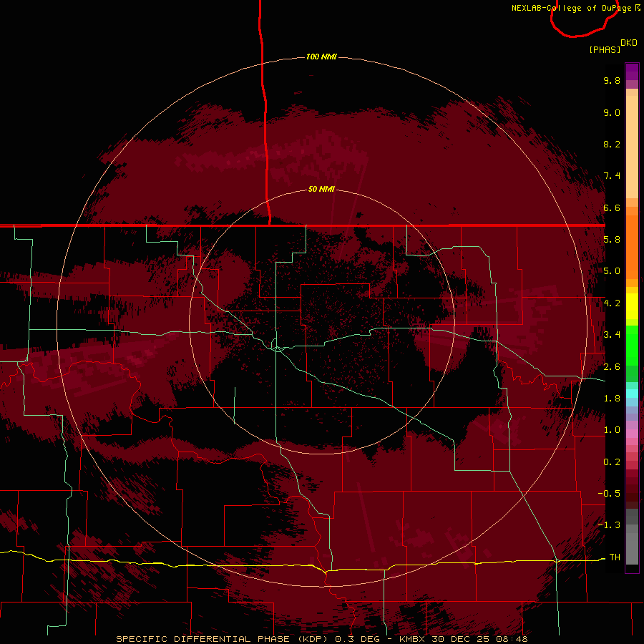
Task: Click the 1.0 value on color scale
Action: click(612, 430)
